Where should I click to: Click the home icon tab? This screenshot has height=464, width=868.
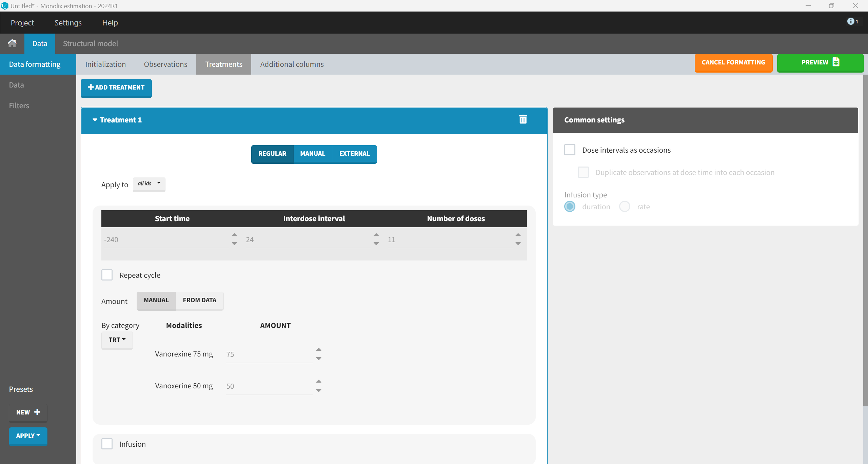(x=12, y=43)
